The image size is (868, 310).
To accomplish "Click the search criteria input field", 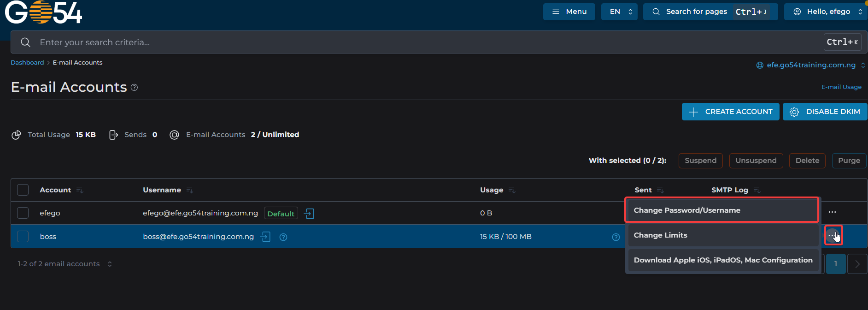I will click(x=415, y=42).
